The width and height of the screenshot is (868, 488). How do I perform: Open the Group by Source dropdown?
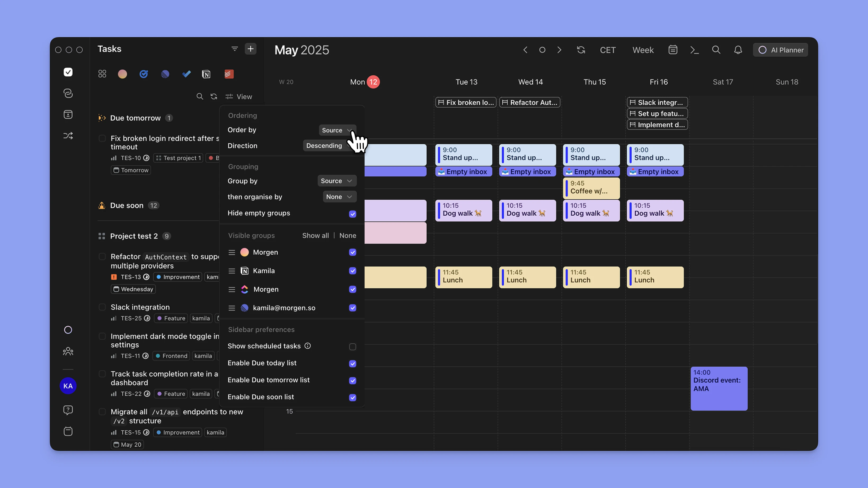pyautogui.click(x=336, y=181)
